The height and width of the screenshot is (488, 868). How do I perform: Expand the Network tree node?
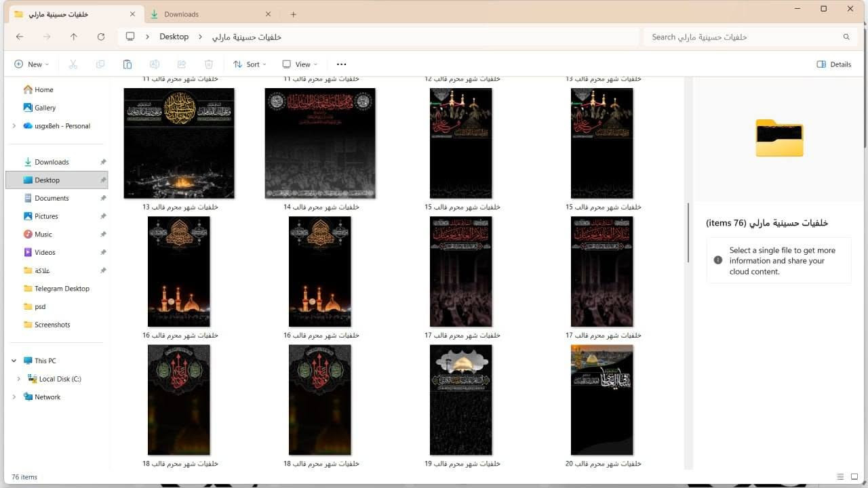click(14, 397)
